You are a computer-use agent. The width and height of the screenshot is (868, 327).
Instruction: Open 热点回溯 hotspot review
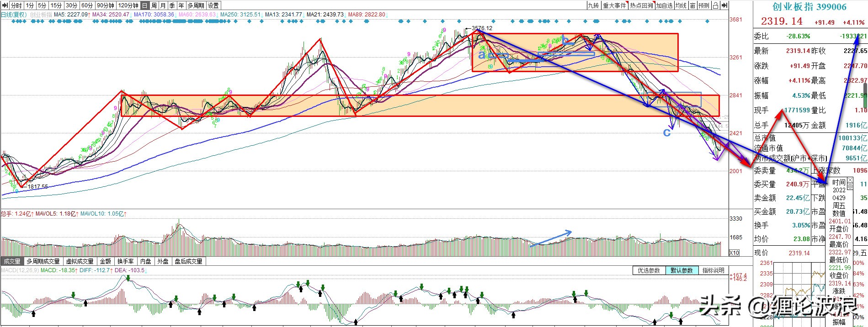[641, 5]
